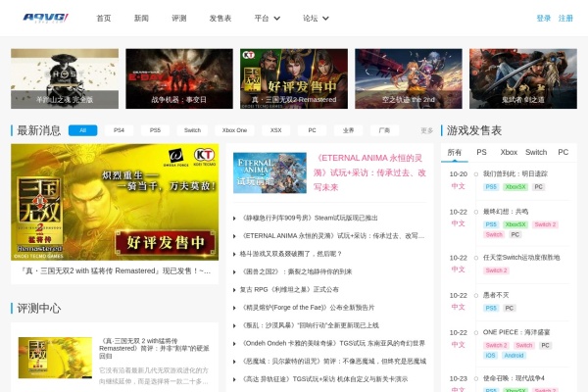Open the 复古 RPG 利维坦之巢 news item
Viewport: 588px width, 392px height.
pos(289,290)
